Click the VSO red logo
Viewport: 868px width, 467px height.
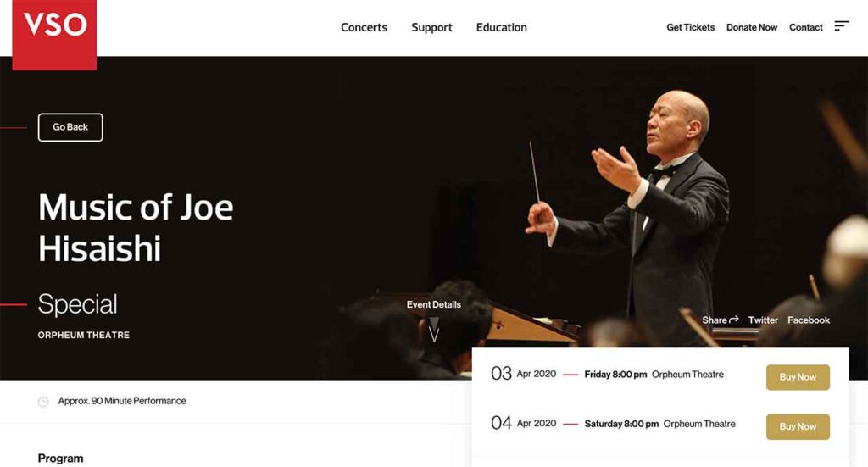click(54, 34)
